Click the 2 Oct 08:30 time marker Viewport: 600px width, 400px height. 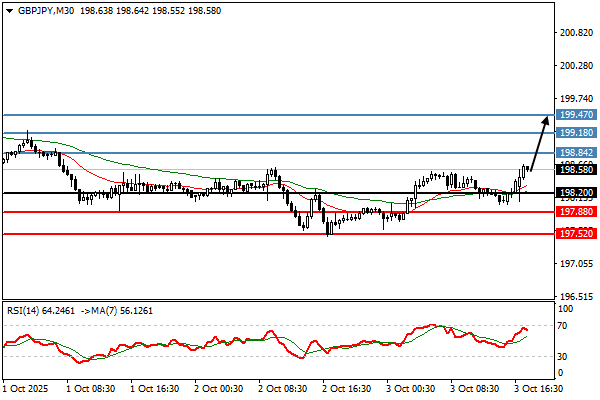click(285, 389)
